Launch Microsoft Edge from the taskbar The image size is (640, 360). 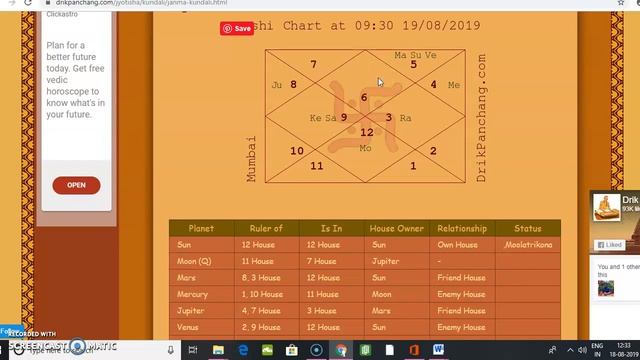pos(243,350)
